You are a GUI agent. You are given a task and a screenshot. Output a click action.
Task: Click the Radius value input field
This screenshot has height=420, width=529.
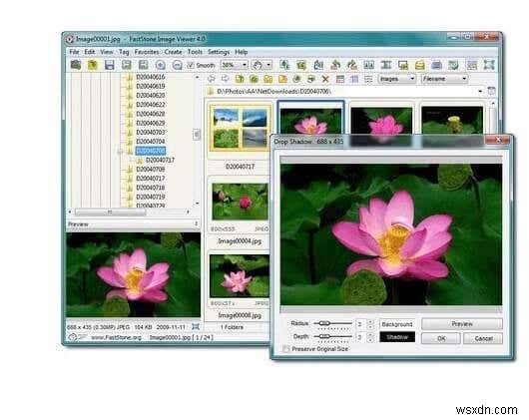tap(360, 324)
